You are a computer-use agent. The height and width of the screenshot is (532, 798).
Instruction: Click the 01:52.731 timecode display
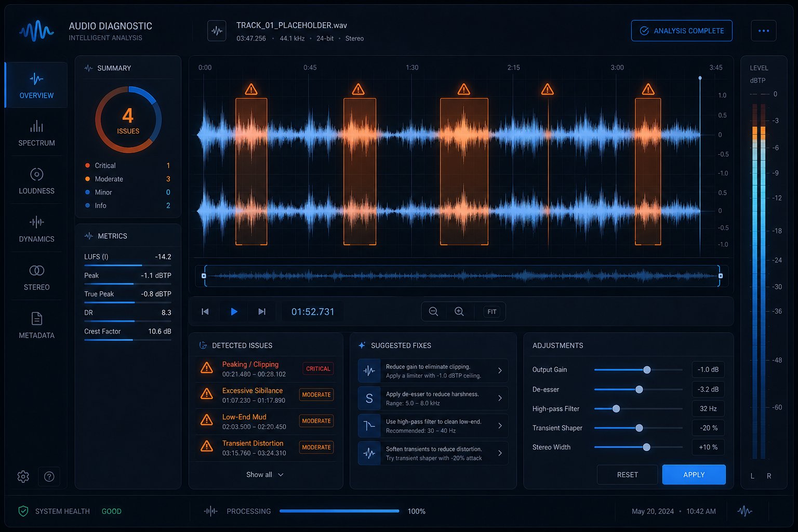coord(313,312)
